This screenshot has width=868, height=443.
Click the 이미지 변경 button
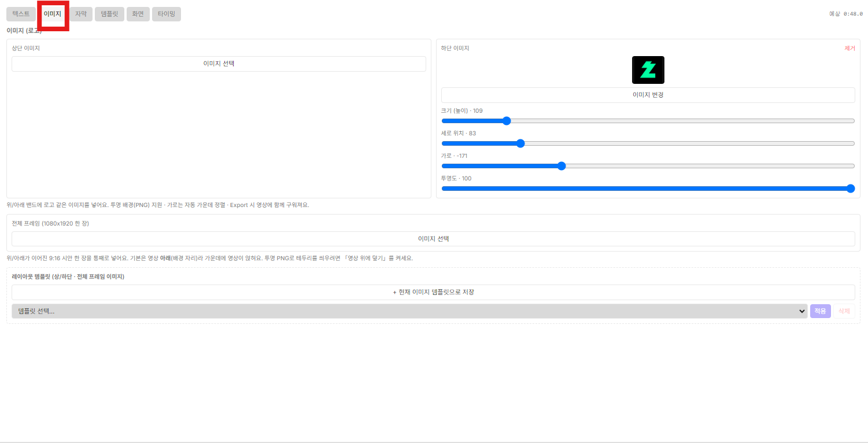pyautogui.click(x=648, y=95)
